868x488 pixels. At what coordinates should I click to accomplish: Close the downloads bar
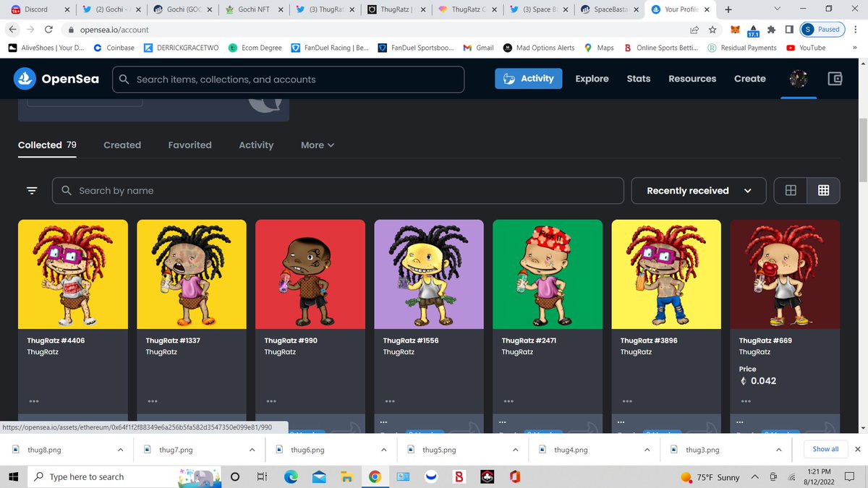pyautogui.click(x=857, y=449)
